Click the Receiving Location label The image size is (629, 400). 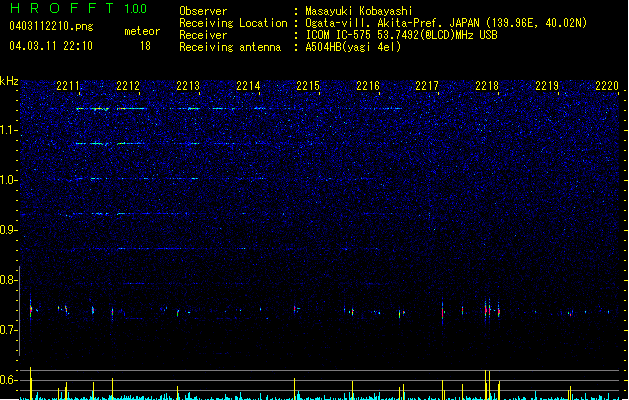[233, 23]
